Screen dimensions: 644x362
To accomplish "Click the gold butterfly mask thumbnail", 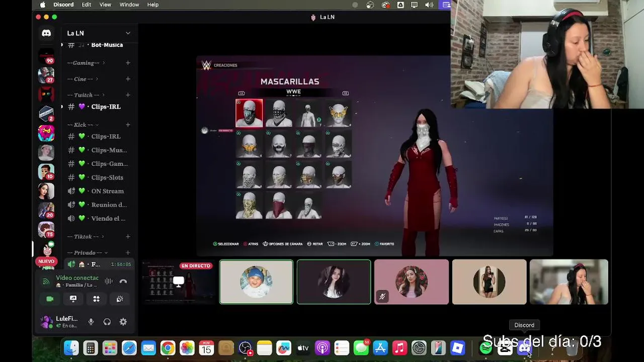I will (338, 114).
